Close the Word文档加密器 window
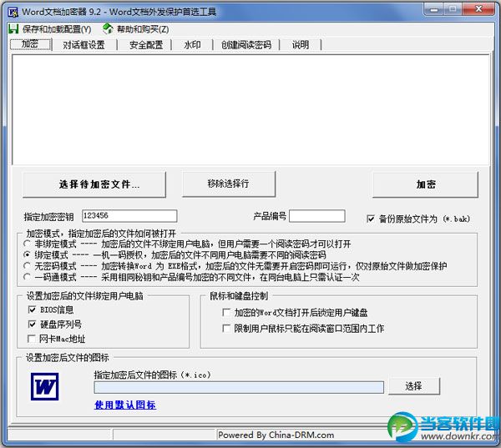The image size is (501, 448). 478,9
